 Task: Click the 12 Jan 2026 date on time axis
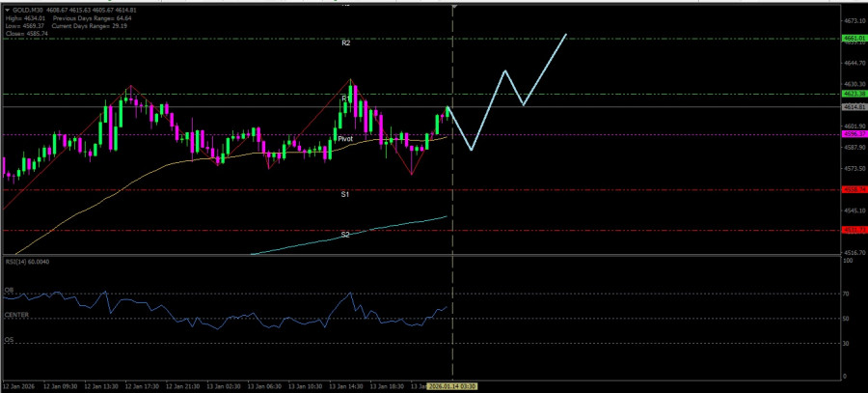19,385
